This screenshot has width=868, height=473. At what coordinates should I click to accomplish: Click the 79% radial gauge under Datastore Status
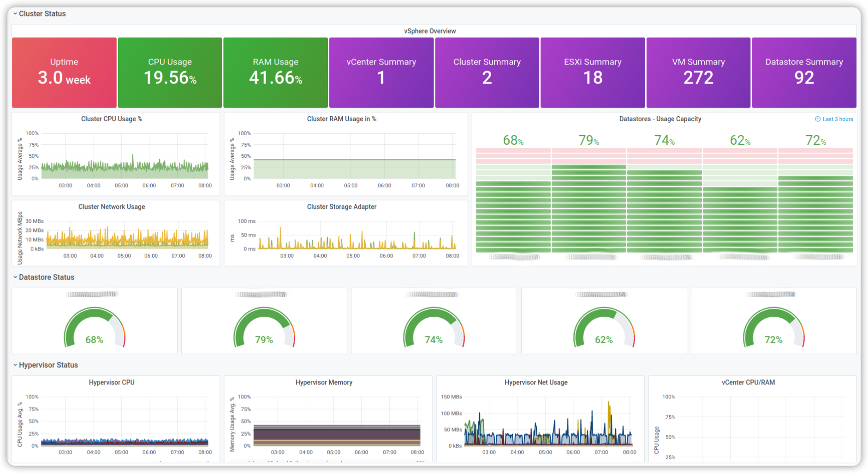point(264,328)
